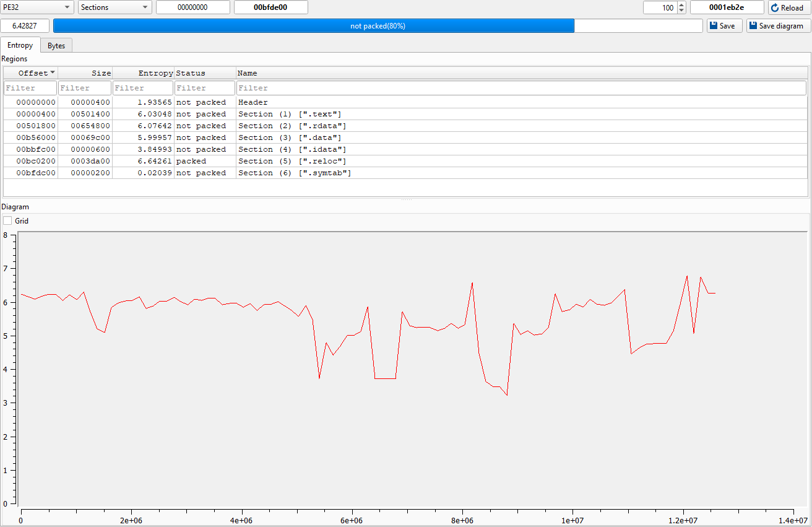This screenshot has width=812, height=527.
Task: Increase the count stepper value
Action: coord(682,4)
